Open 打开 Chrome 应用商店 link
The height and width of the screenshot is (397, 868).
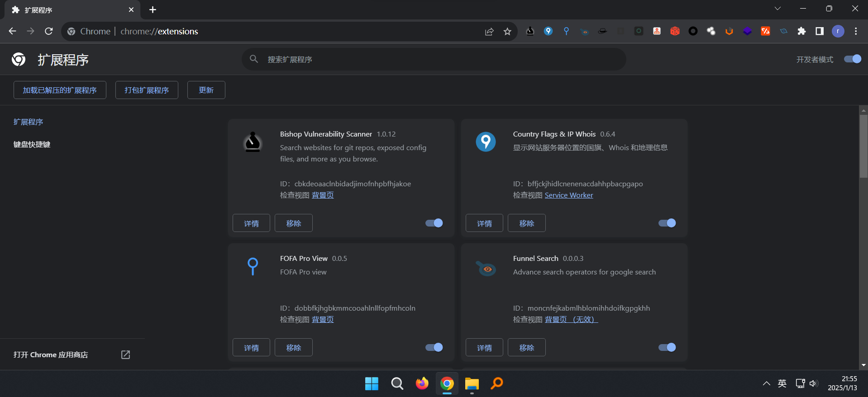point(72,354)
